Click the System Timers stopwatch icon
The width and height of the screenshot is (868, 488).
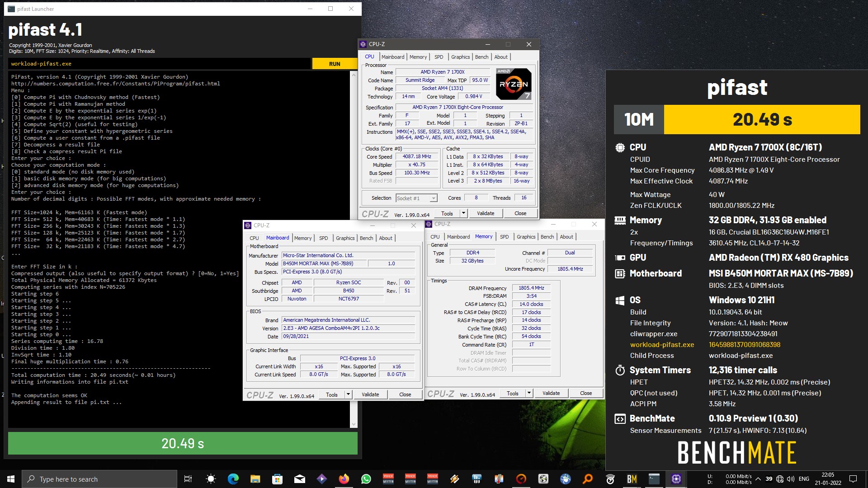point(620,370)
